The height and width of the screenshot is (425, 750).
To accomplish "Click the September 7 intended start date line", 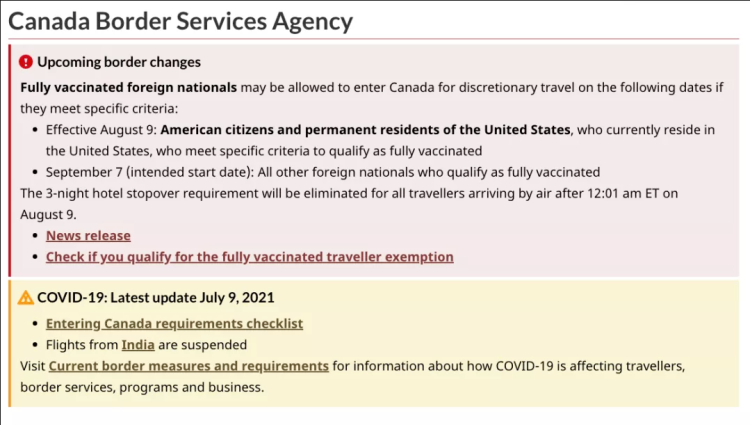I will pos(323,172).
